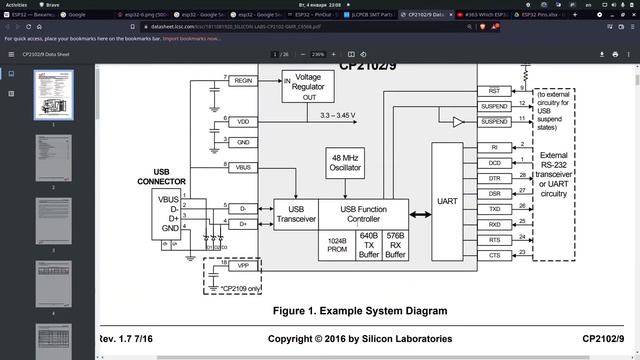640x360 pixels.
Task: Click the 1024B PROM block
Action: tap(337, 245)
